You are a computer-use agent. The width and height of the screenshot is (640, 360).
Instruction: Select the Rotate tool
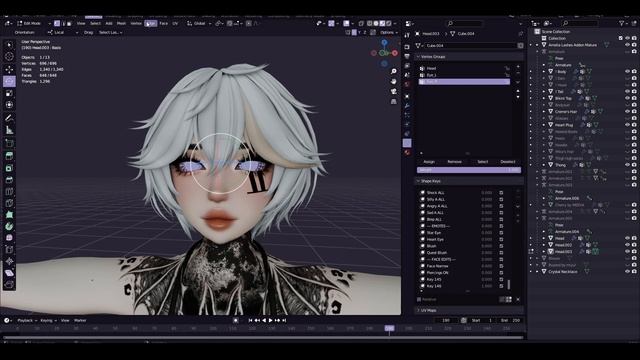click(9, 81)
